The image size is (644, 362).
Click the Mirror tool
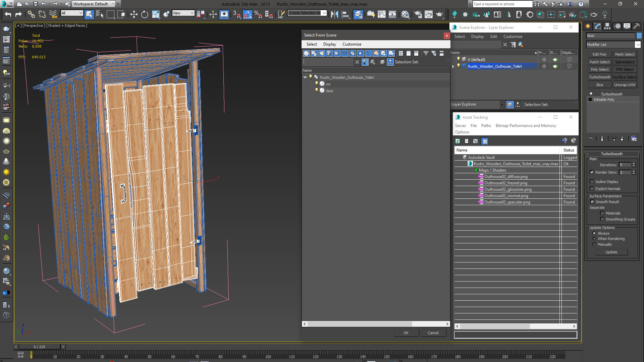334,14
